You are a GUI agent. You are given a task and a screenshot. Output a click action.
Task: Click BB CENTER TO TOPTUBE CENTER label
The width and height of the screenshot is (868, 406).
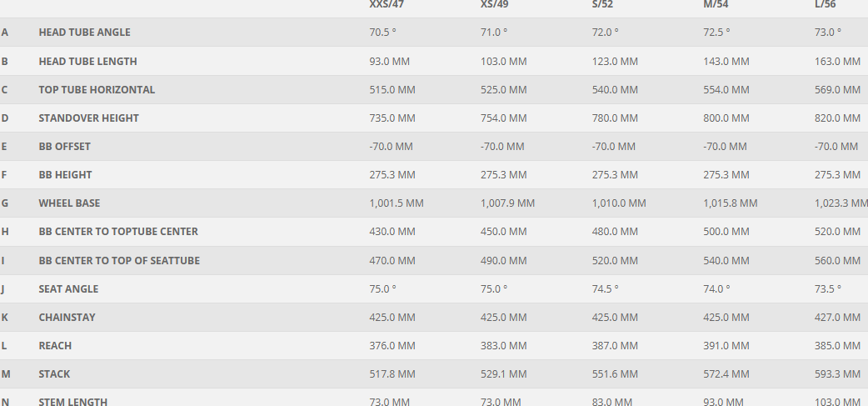point(118,232)
